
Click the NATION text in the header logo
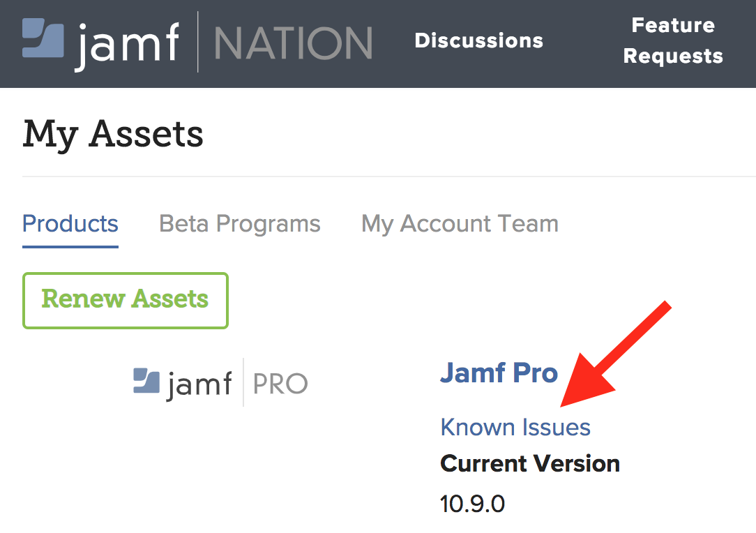point(293,42)
